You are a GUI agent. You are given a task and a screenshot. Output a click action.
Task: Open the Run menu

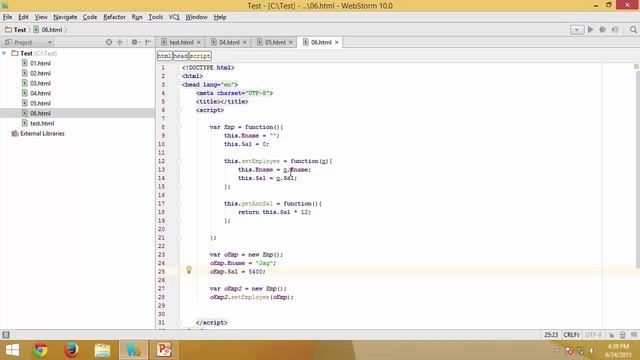point(137,17)
